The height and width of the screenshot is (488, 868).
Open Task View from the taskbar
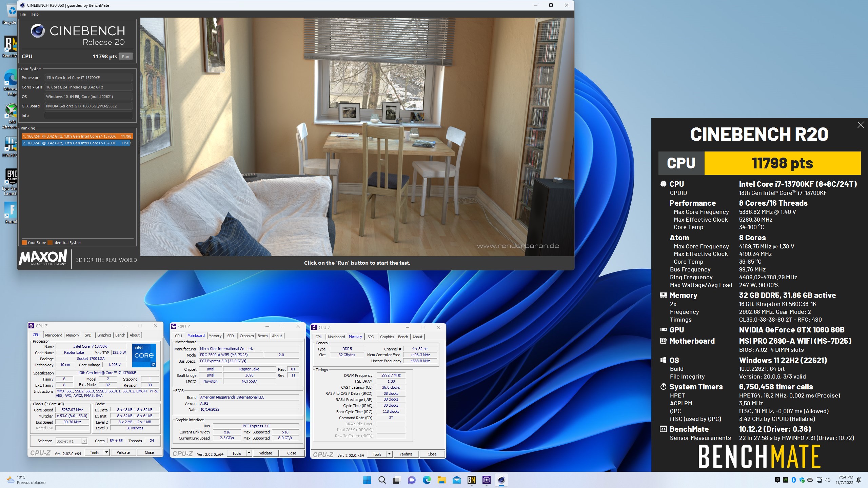[x=396, y=480]
